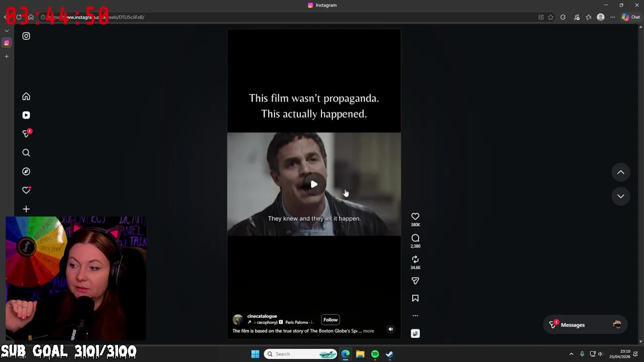The image size is (644, 362).
Task: Show hidden system tray icons
Action: coord(571,354)
